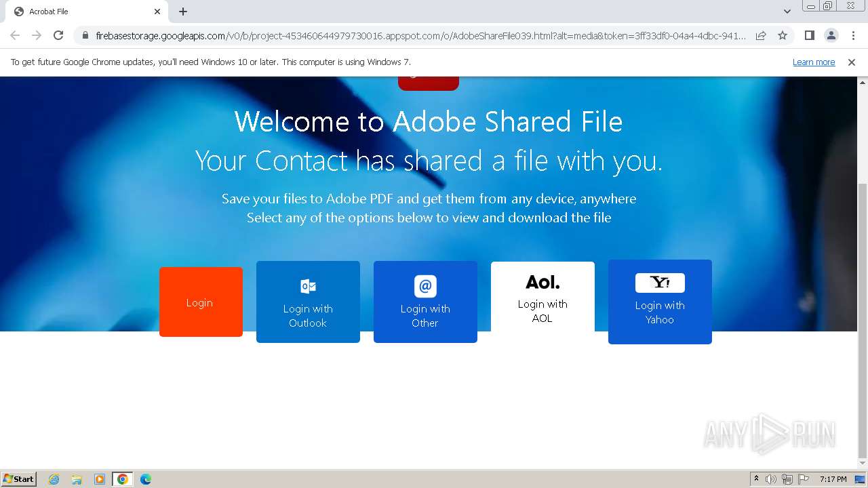Viewport: 868px width, 488px height.
Task: View site security lock info
Action: 85,35
